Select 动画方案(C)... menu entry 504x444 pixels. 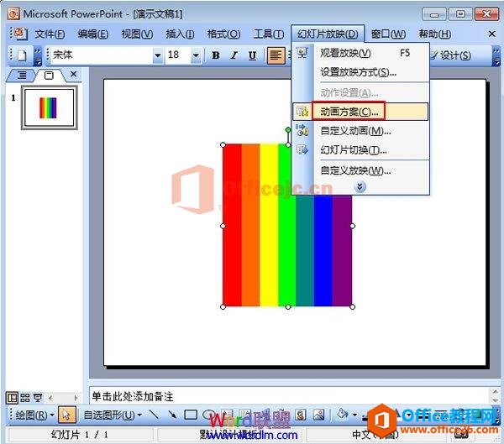click(360, 112)
